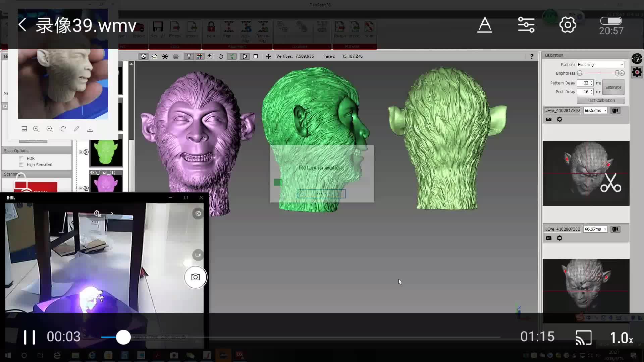Click the Pattern Delay value field
This screenshot has height=362, width=644.
click(x=585, y=83)
